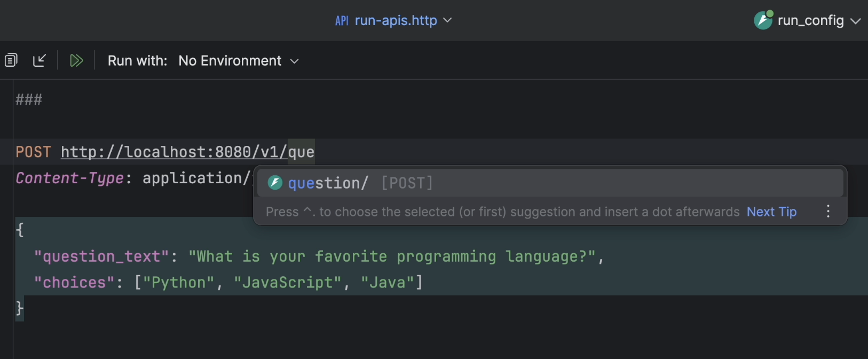Click the "application/" header value
This screenshot has height=359, width=868.
click(197, 178)
